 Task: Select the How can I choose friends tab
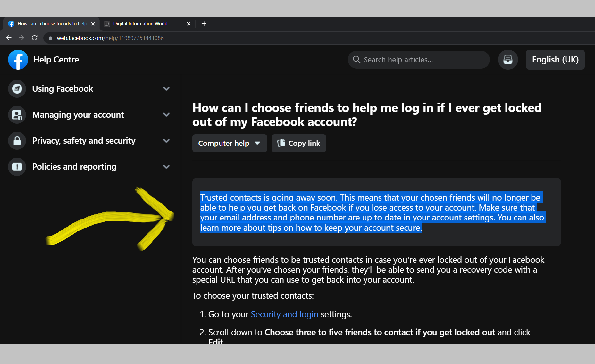[51, 24]
